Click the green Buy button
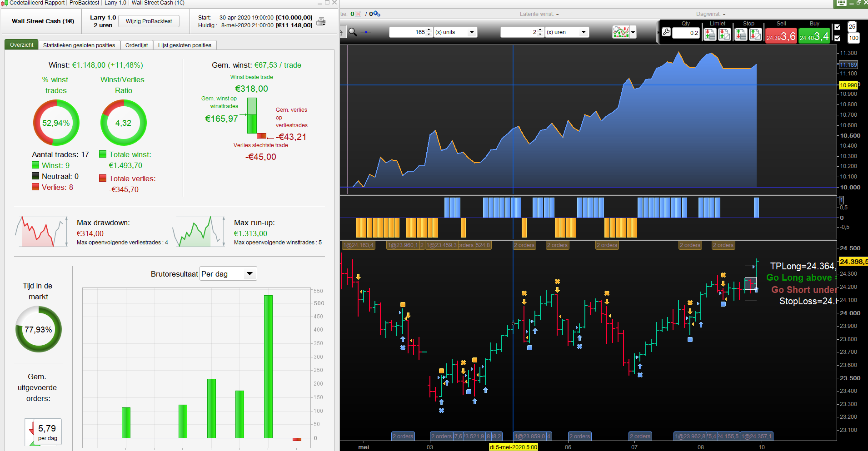The image size is (868, 451). (x=814, y=36)
